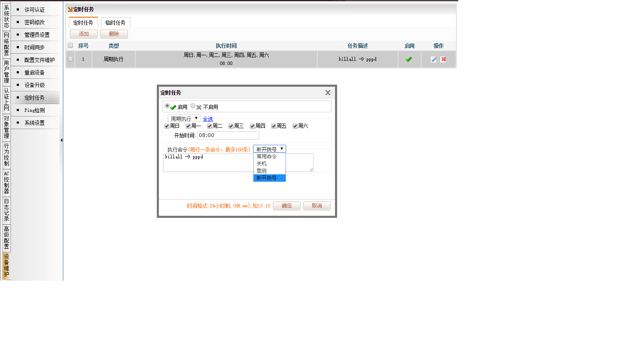The height and width of the screenshot is (362, 644).
Task: Select the row checkbox for task 1
Action: (70, 59)
